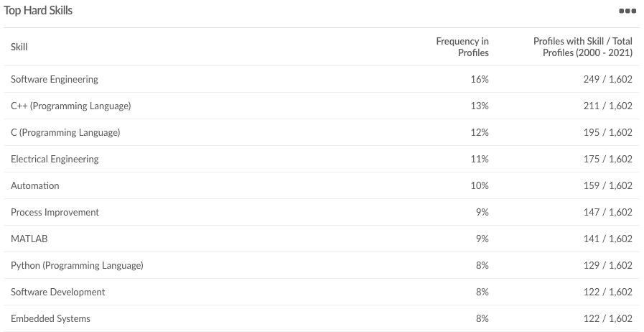
Task: Click the 249 / 1,602 profiles value
Action: pos(607,80)
